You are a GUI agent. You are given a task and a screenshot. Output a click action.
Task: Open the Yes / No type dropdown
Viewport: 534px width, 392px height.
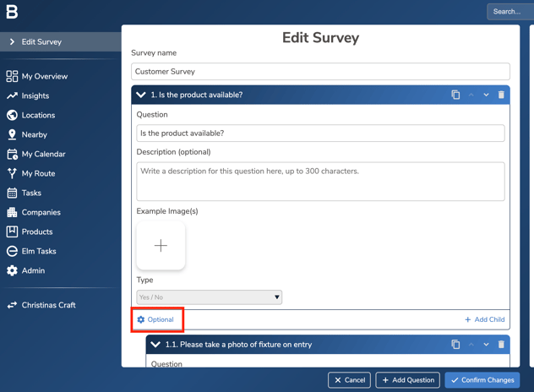point(209,297)
